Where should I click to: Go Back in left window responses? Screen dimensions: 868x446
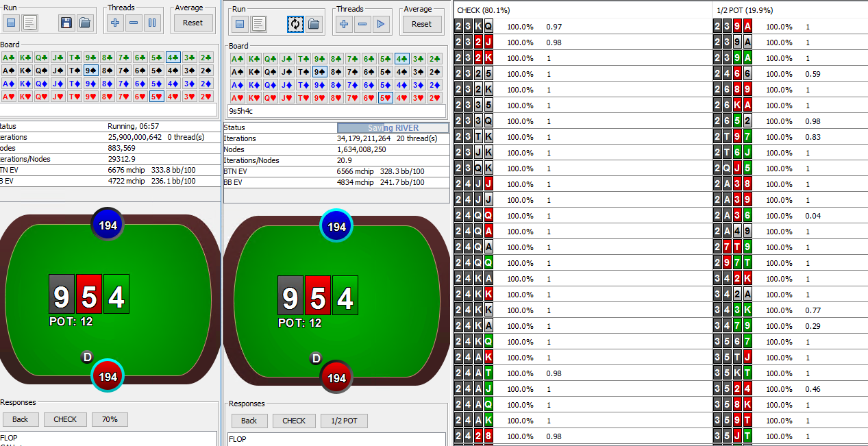[x=21, y=419]
